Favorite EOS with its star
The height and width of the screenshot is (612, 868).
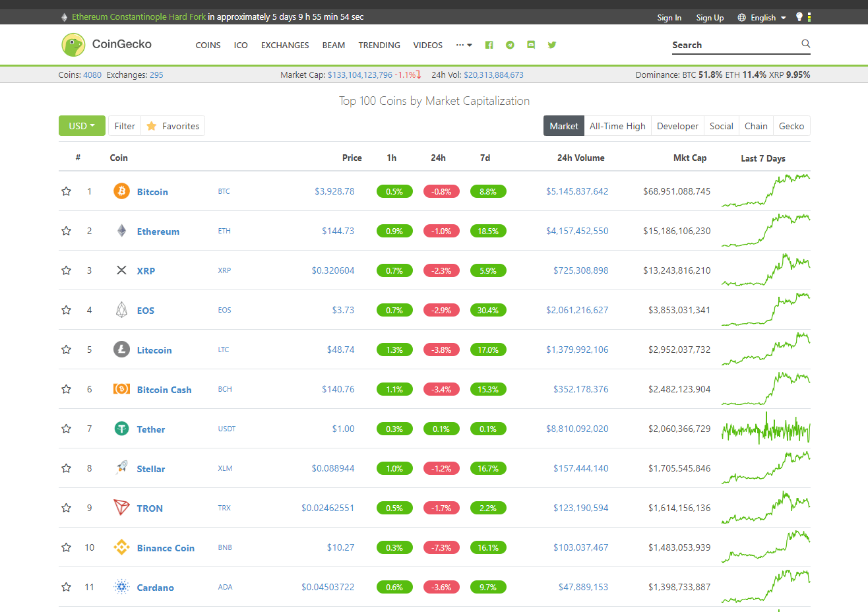coord(66,310)
